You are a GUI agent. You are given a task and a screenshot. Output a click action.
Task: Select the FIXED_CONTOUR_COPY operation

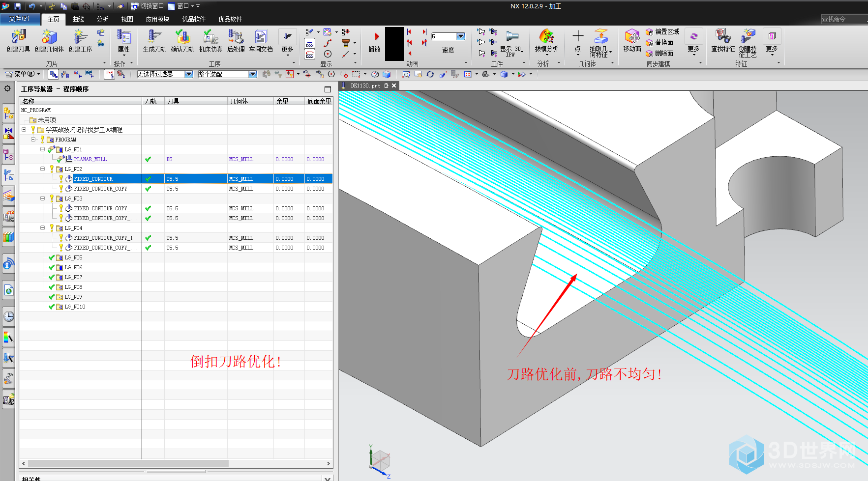click(x=100, y=189)
